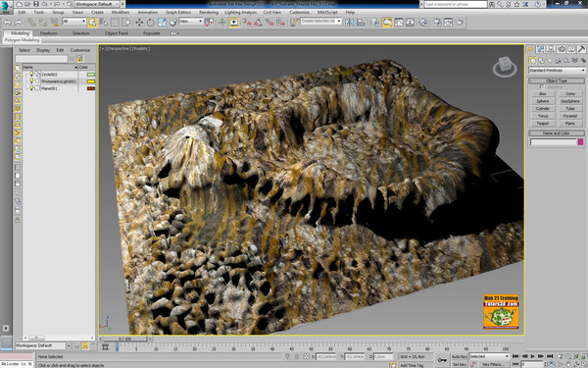
Task: Activate the Select and Scale tool
Action: pos(162,23)
